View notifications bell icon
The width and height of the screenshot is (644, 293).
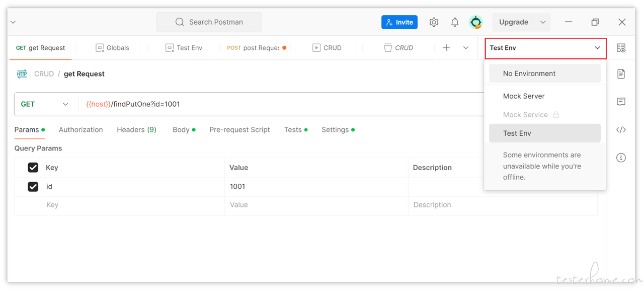tap(455, 22)
